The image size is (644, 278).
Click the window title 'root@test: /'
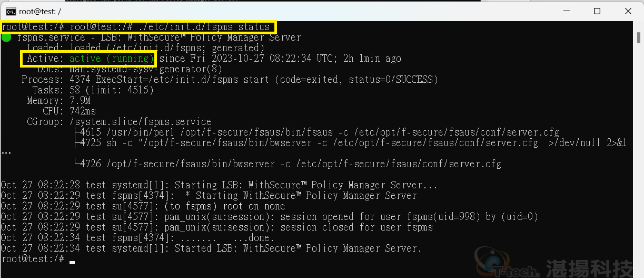[x=41, y=11]
